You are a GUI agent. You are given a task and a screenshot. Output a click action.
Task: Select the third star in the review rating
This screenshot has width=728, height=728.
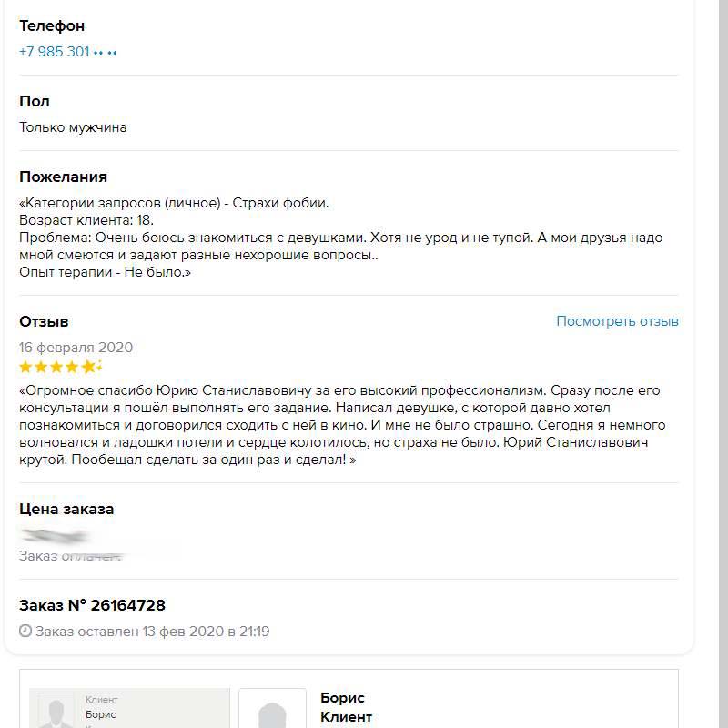point(57,368)
